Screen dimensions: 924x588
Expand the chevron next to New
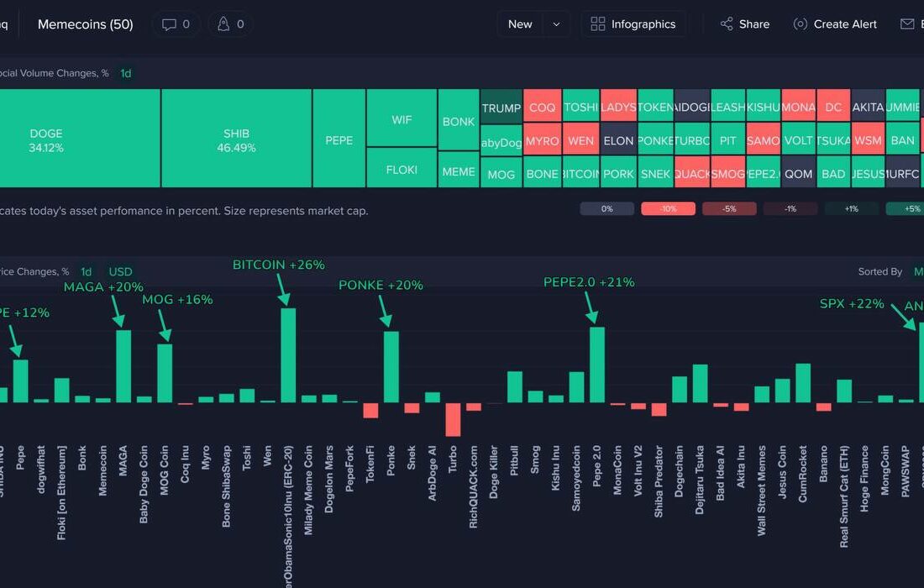coord(556,24)
